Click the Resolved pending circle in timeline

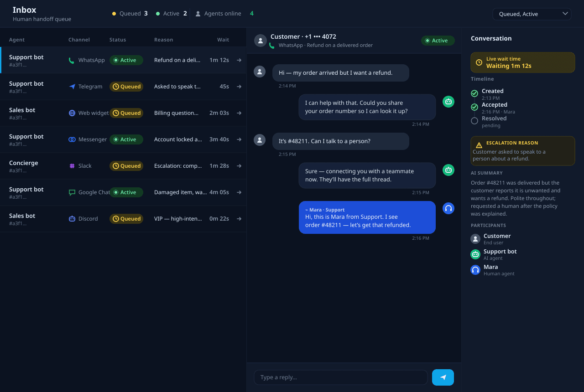pos(474,121)
